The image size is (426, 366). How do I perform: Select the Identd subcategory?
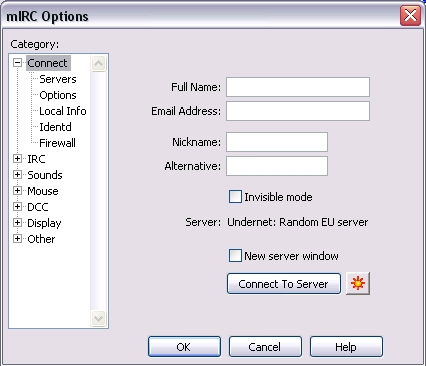(x=55, y=127)
